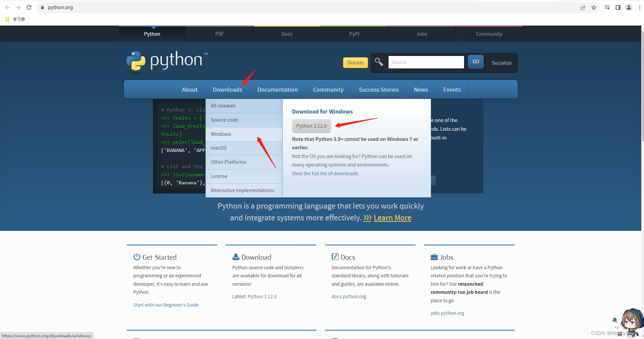Viewport: 644px width, 339px height.
Task: Open Start with our Beginner's Guide link
Action: pyautogui.click(x=166, y=305)
